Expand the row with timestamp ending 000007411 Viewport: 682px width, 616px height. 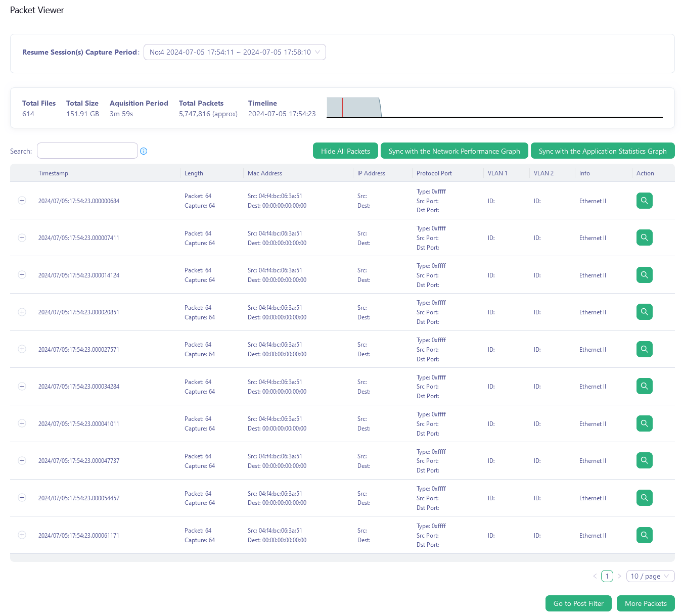(x=22, y=238)
